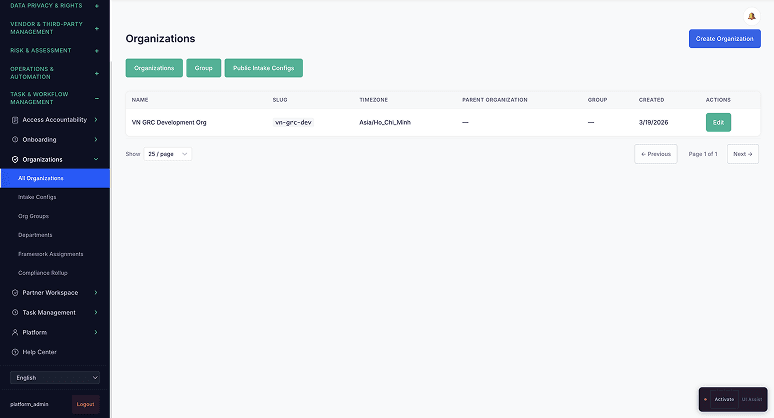This screenshot has height=418, width=774.
Task: Edit the VN GRC Development Org
Action: (717, 122)
